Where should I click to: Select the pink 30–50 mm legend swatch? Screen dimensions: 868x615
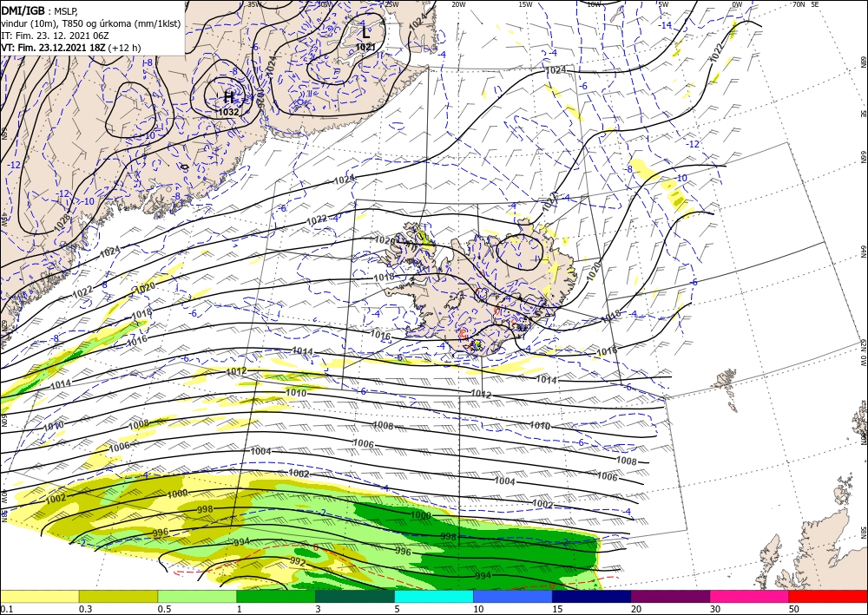point(750,596)
